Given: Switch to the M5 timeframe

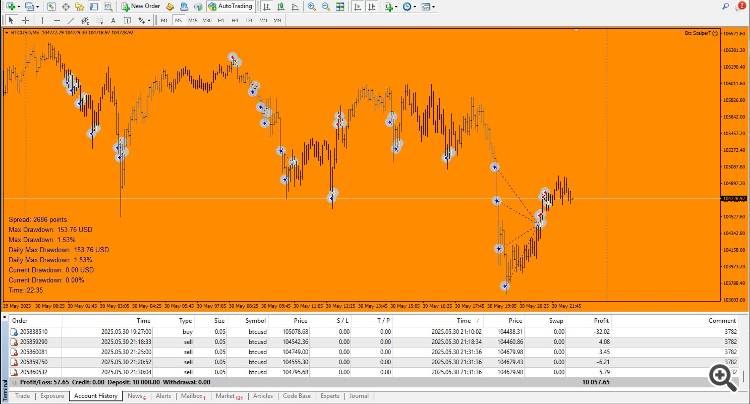Looking at the screenshot, I should pos(178,21).
